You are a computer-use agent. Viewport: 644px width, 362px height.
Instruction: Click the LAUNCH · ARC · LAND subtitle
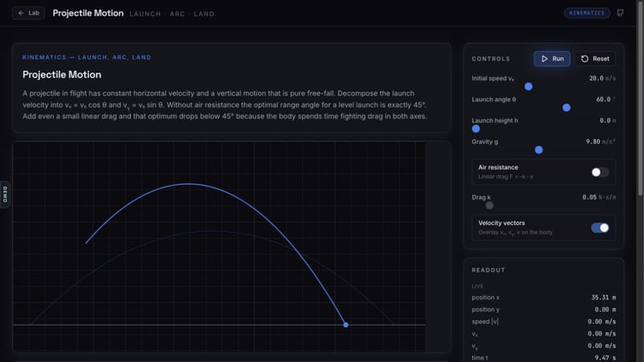(x=171, y=14)
